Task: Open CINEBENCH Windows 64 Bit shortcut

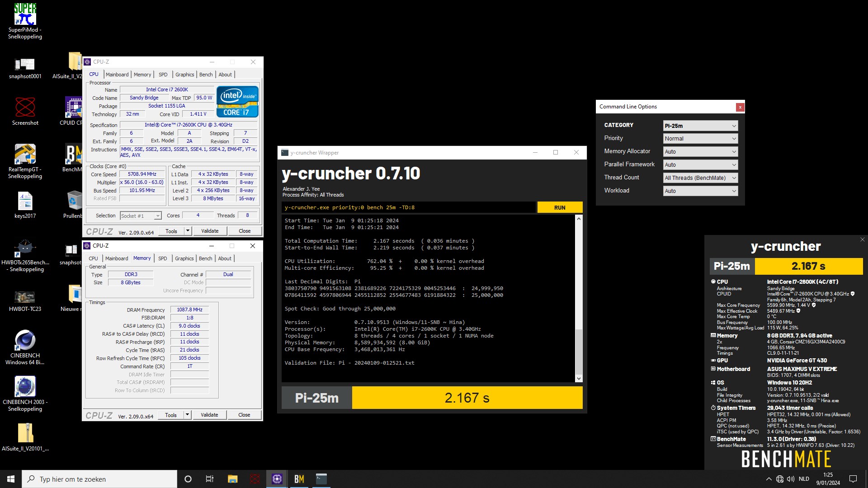Action: pyautogui.click(x=25, y=347)
